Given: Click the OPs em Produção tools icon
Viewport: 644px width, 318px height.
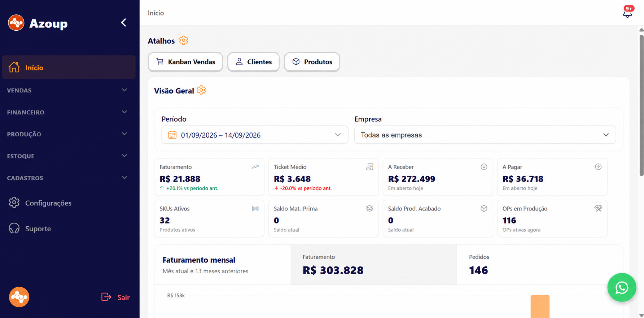Looking at the screenshot, I should (598, 208).
